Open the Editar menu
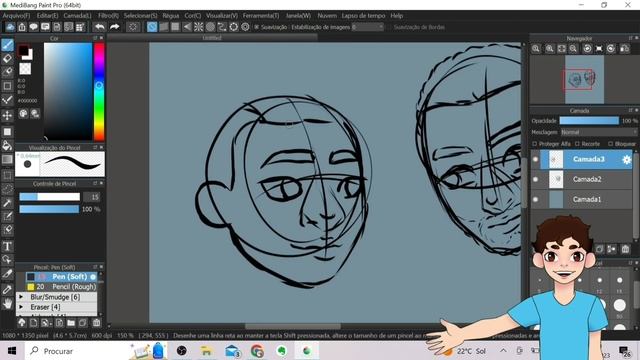This screenshot has width=640, height=360. pos(47,16)
